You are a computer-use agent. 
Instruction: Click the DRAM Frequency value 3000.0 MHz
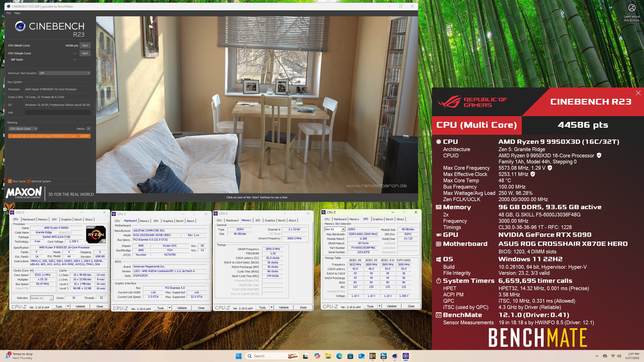273,249
